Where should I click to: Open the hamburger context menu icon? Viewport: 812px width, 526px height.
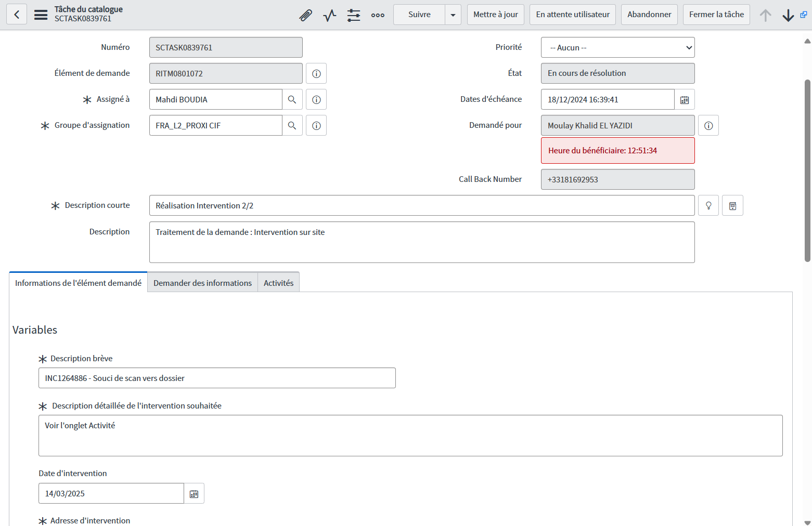pos(41,15)
